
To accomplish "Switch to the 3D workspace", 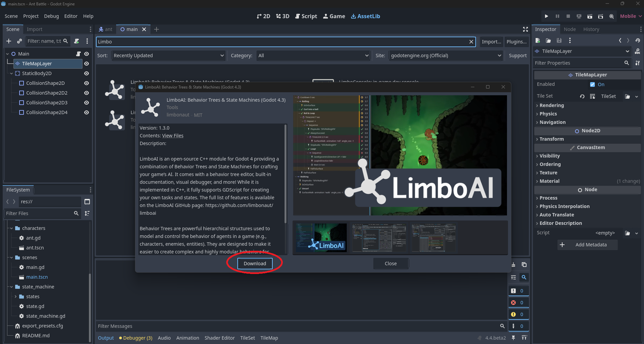I will tap(283, 16).
